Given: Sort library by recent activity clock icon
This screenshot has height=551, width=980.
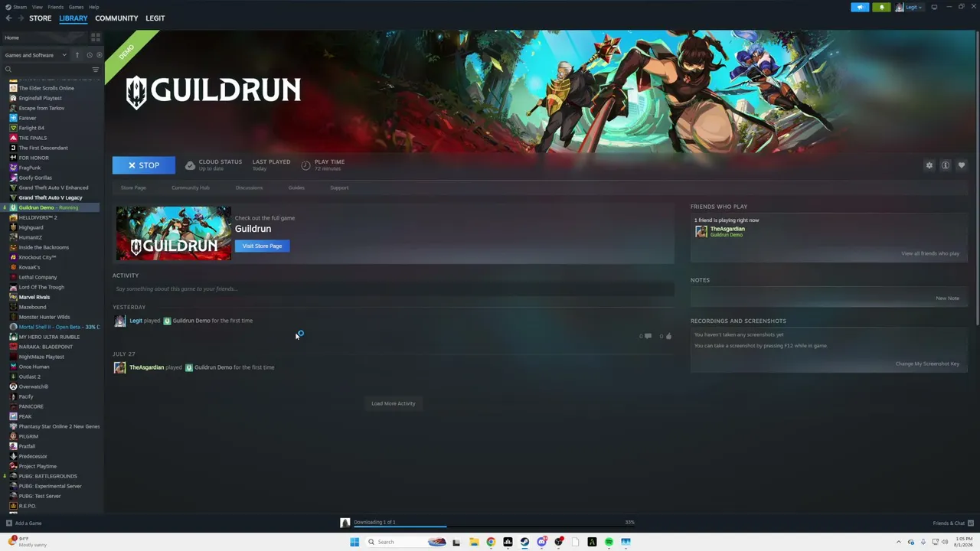Looking at the screenshot, I should 89,55.
